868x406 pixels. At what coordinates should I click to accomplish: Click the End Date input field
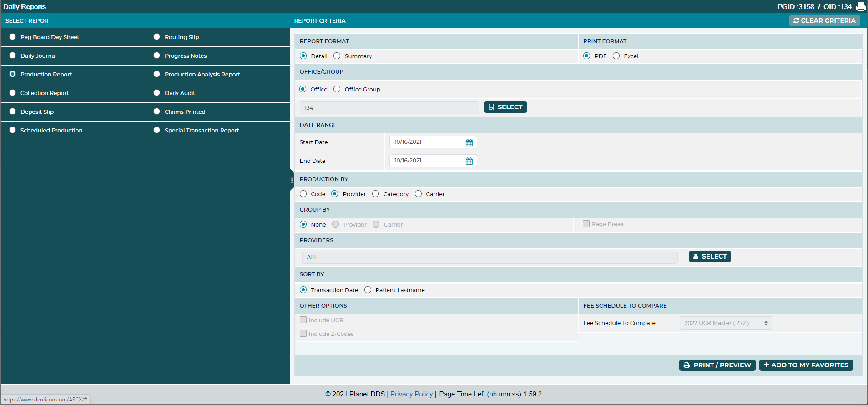(x=433, y=161)
